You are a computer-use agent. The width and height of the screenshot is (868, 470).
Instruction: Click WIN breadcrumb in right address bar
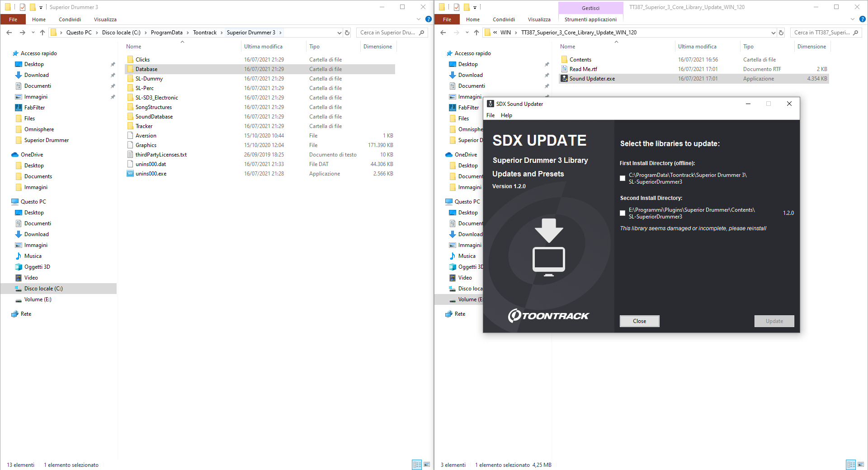coord(505,33)
